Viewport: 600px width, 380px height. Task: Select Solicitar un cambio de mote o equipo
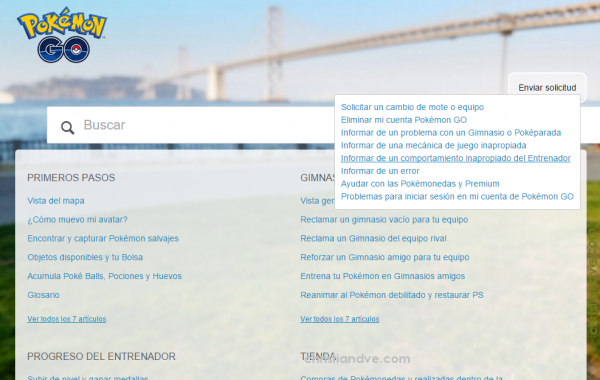(412, 107)
